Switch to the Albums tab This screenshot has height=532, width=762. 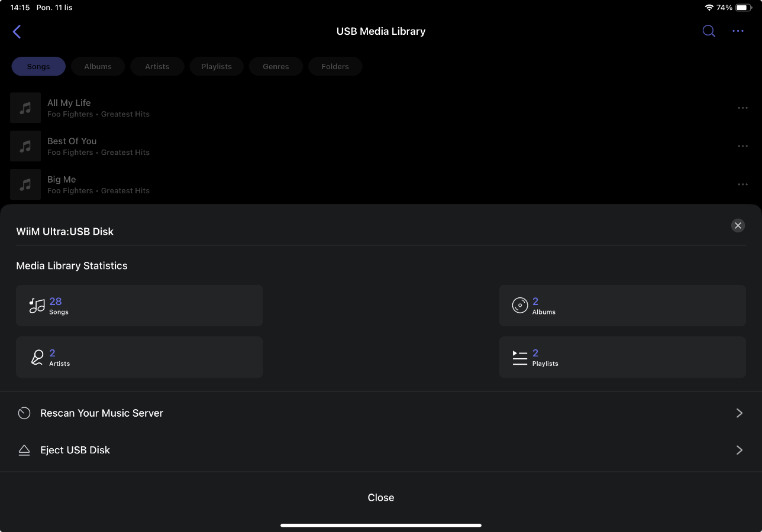coord(98,67)
